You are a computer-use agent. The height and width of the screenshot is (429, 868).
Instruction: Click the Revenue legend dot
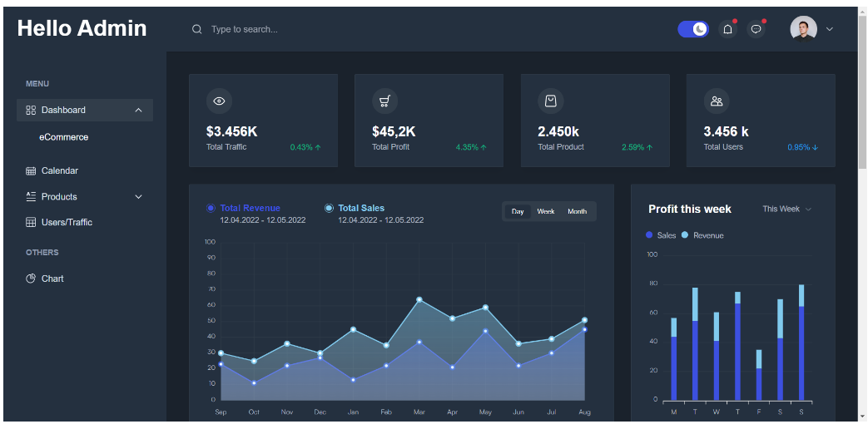click(685, 235)
